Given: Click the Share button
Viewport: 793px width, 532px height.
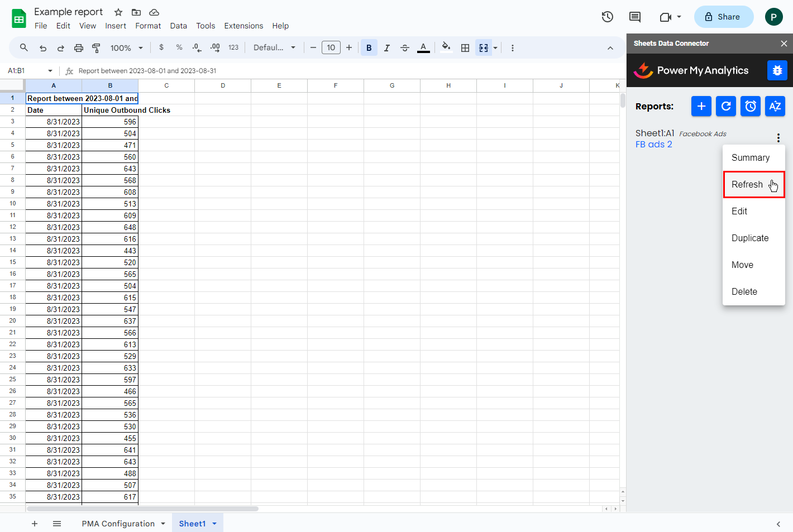Looking at the screenshot, I should coord(723,17).
